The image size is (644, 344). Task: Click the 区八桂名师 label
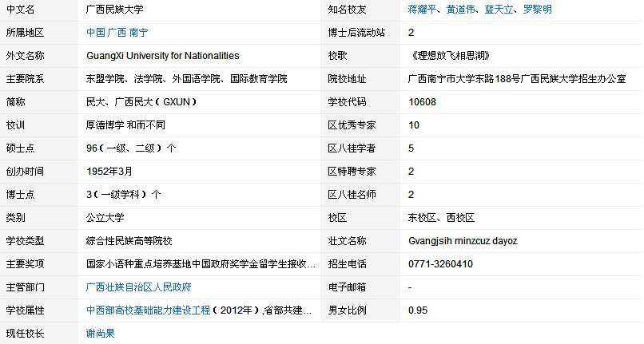pyautogui.click(x=352, y=194)
